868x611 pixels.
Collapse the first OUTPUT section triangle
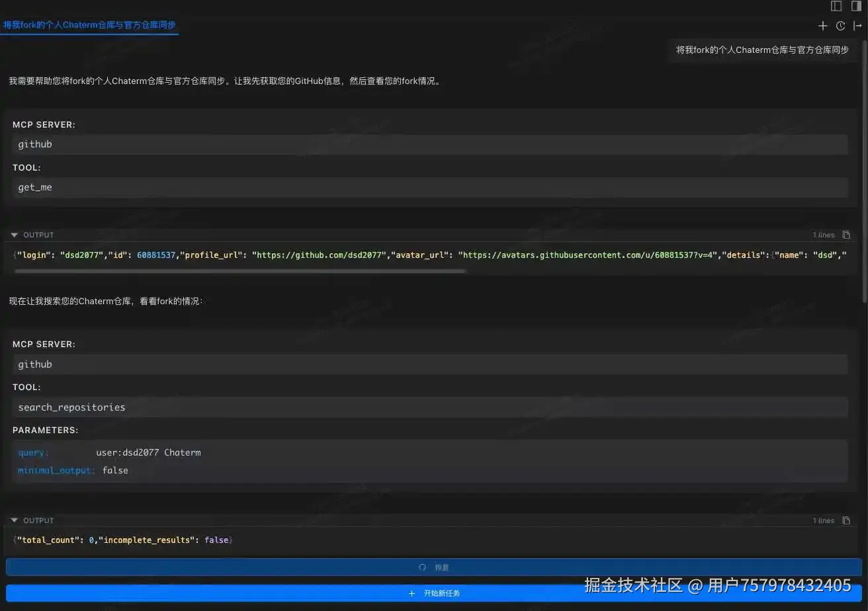15,235
